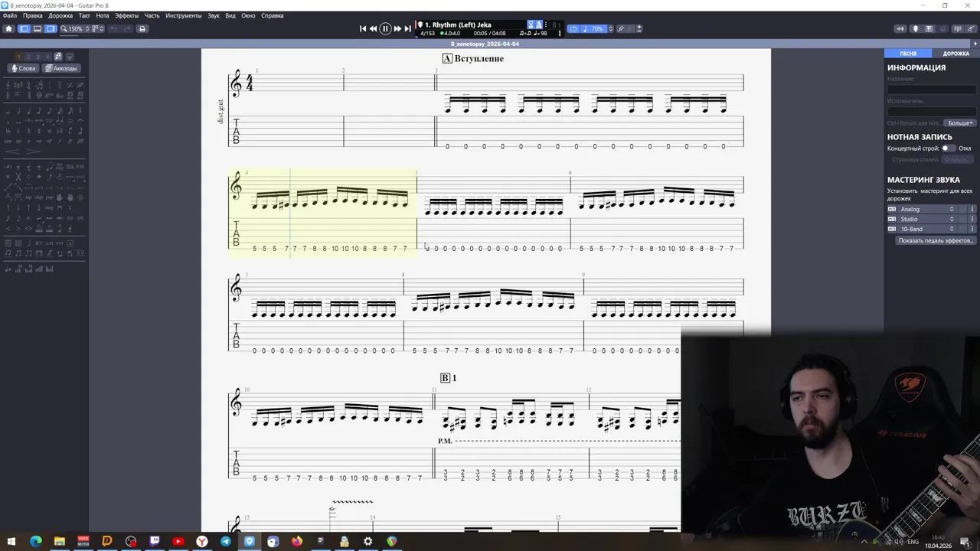Switch to the Песня tab
Screen dimensions: 980x551
pyautogui.click(x=908, y=54)
